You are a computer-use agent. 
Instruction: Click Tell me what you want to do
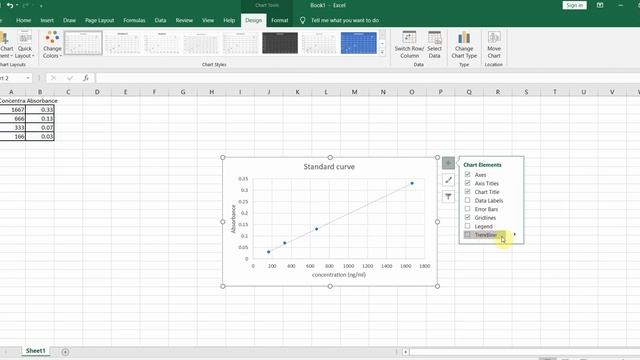tap(345, 20)
